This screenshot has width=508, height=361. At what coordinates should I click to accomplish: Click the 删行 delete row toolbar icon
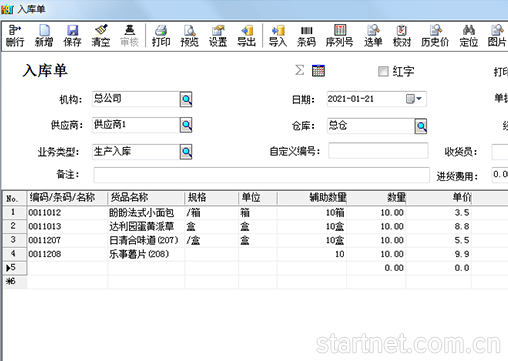point(15,36)
